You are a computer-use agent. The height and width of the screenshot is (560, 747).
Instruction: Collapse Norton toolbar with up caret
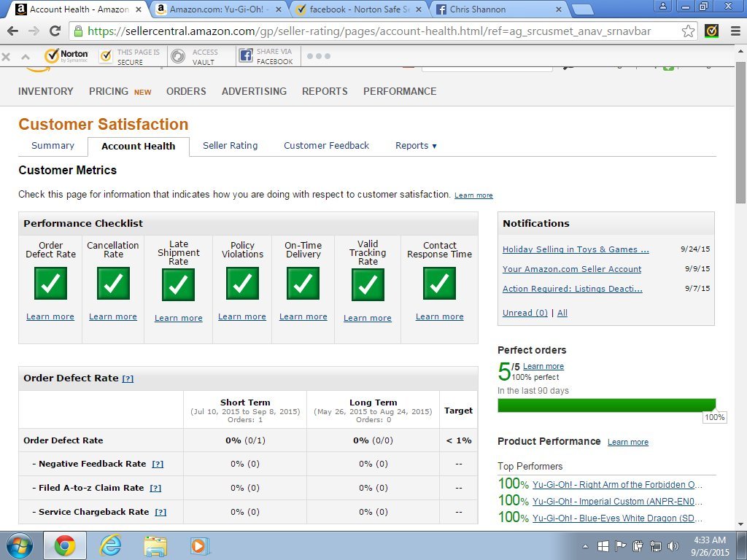coord(26,57)
